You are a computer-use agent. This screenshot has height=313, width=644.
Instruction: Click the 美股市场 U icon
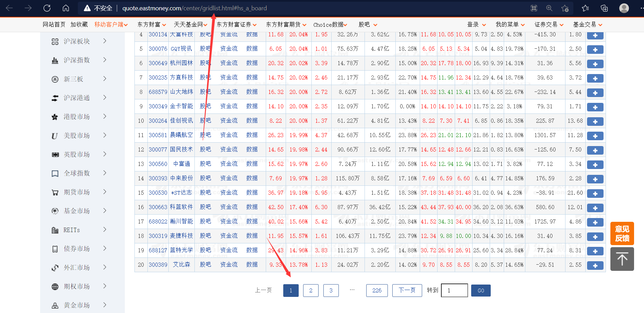55,136
